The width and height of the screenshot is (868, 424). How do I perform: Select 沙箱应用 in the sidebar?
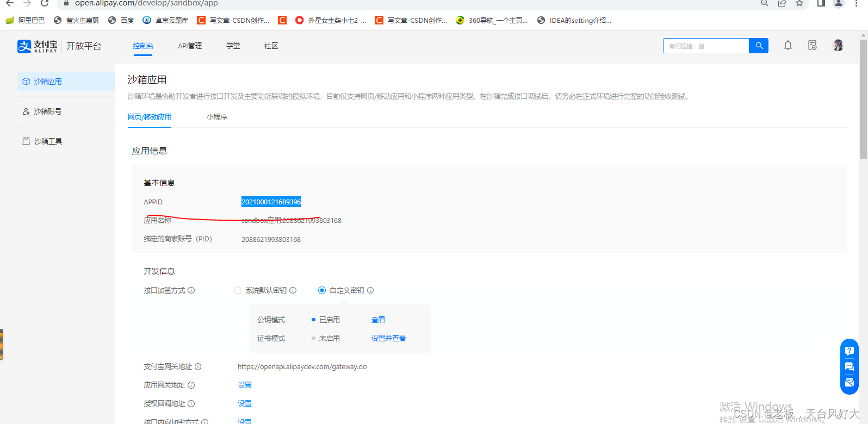click(66, 82)
